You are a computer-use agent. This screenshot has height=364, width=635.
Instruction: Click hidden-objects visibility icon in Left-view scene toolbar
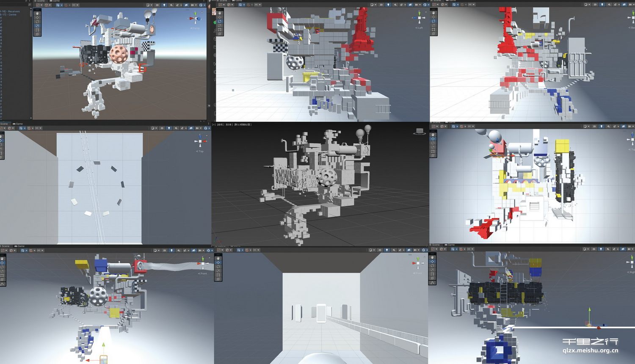409,5
